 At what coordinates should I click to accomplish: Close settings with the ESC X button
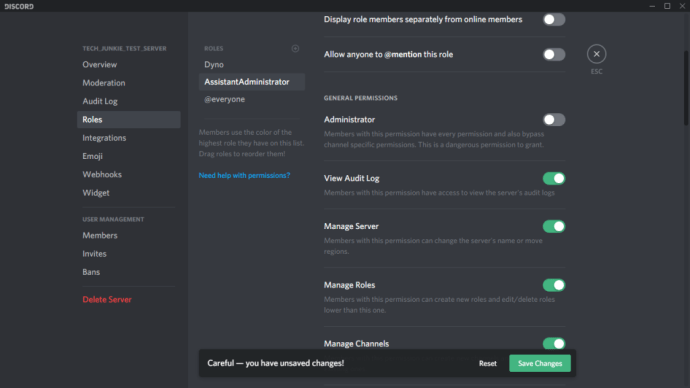tap(596, 54)
